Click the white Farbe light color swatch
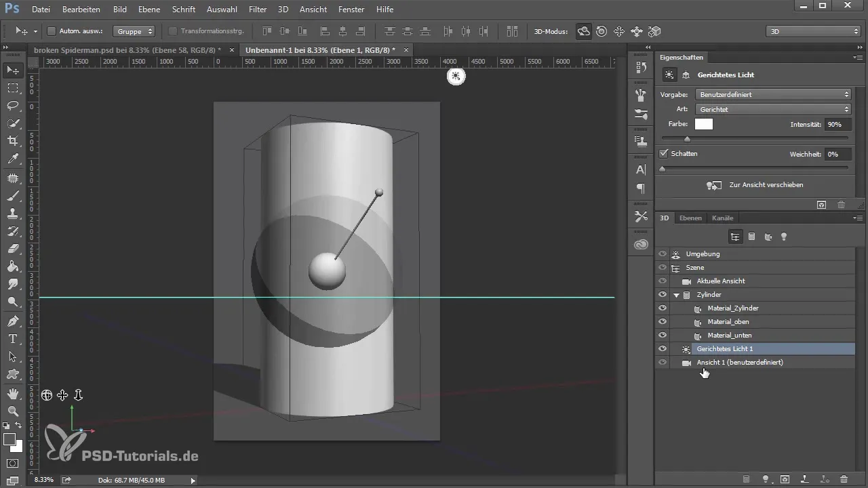The width and height of the screenshot is (868, 488). pyautogui.click(x=704, y=124)
